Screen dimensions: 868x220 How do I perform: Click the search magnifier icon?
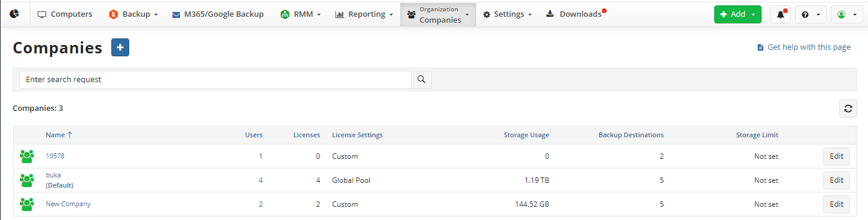pyautogui.click(x=421, y=79)
